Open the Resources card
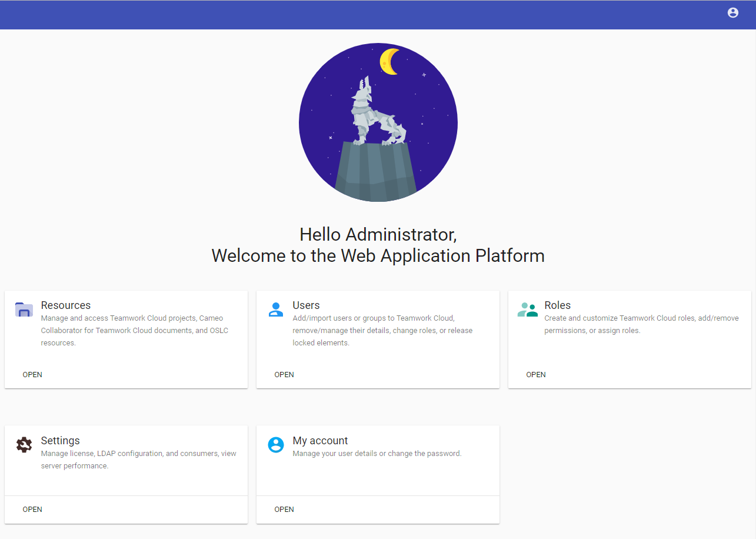756x539 pixels. pos(32,375)
